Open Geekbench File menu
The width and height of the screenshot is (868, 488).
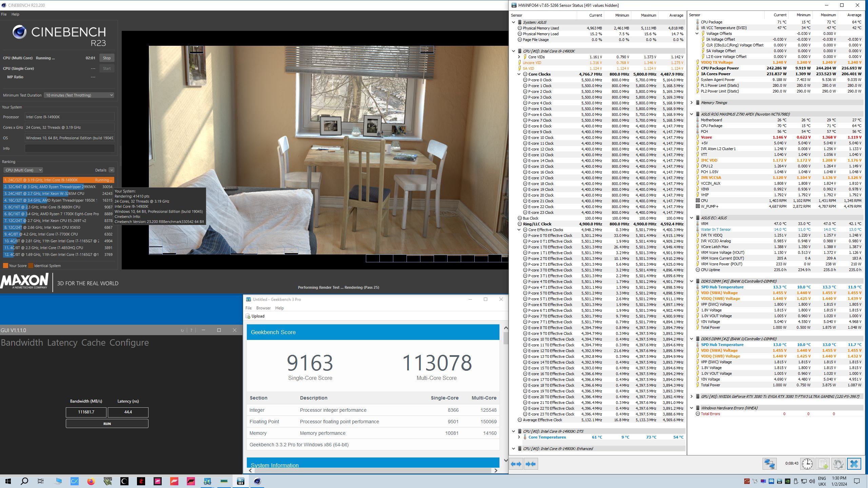(x=249, y=308)
